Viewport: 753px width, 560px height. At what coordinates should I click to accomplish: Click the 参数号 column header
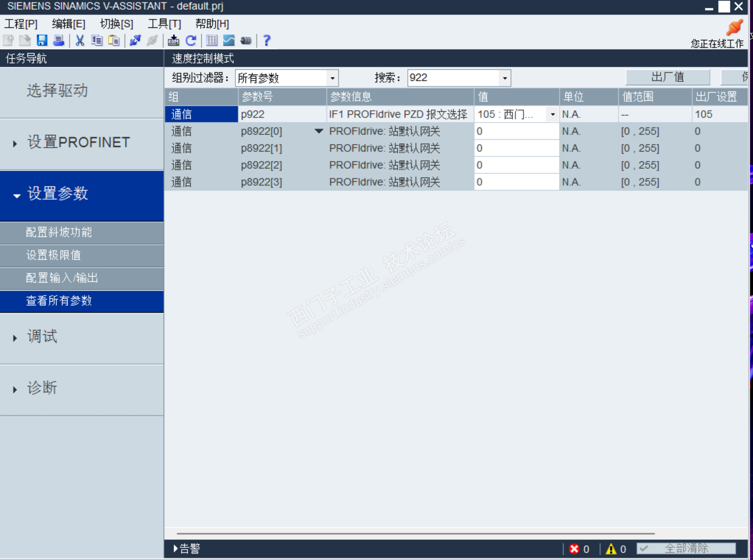pyautogui.click(x=282, y=97)
